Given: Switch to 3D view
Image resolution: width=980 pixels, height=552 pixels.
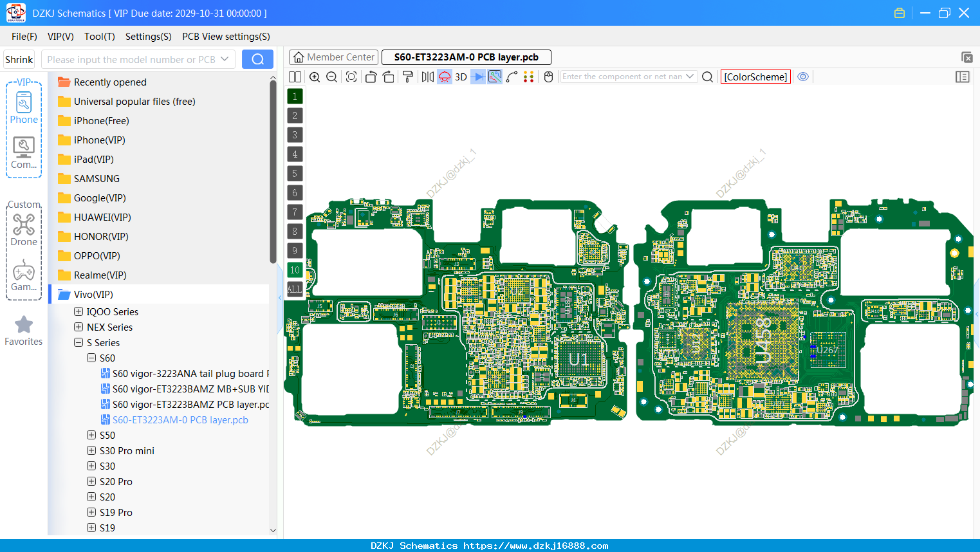Looking at the screenshot, I should [461, 77].
